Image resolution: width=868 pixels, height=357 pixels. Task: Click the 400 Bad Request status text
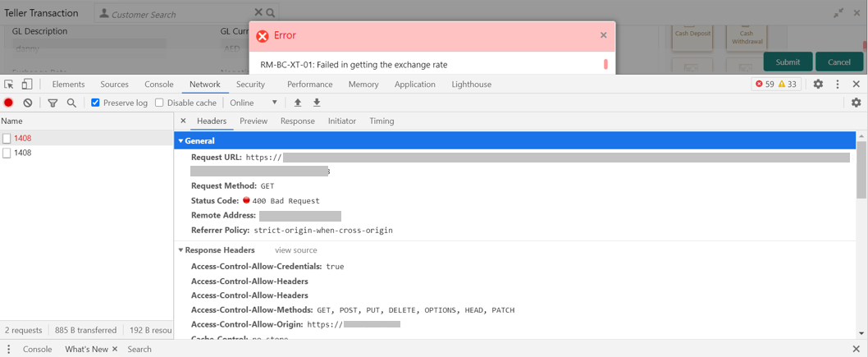[x=286, y=201]
